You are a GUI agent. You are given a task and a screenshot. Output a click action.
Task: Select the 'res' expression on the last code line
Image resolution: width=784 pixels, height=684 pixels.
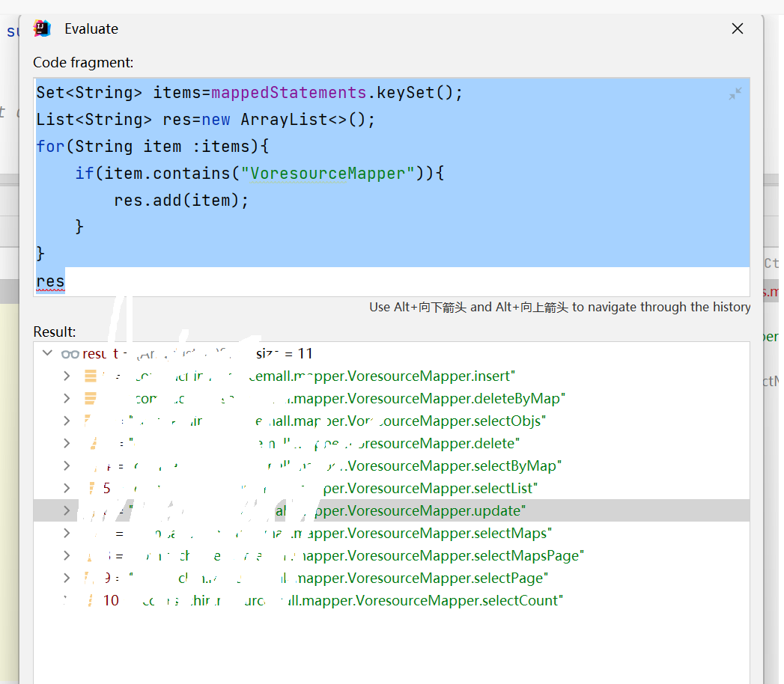click(x=49, y=281)
